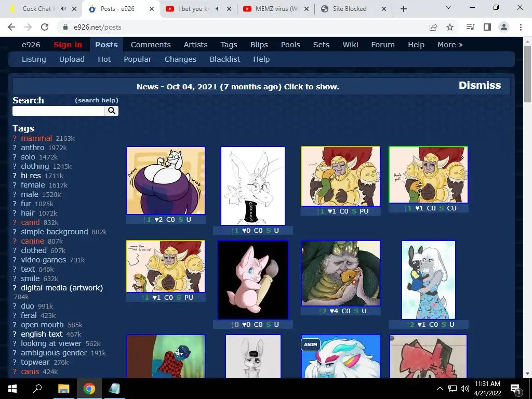Open the Comments navigation item
The image size is (532, 399).
pyautogui.click(x=151, y=45)
